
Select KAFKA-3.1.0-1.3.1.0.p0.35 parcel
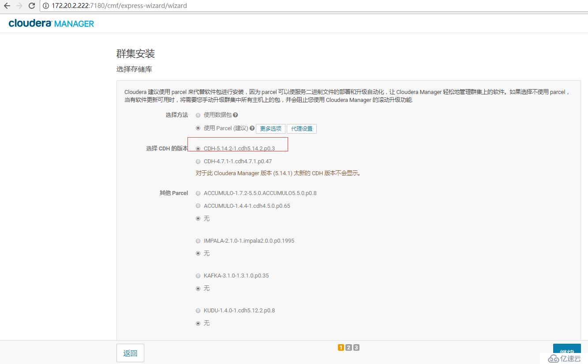(198, 276)
